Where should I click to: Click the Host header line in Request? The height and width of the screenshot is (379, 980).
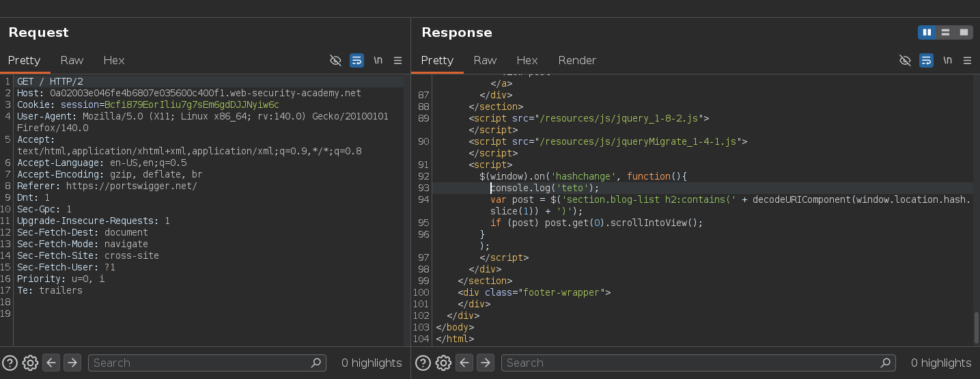pyautogui.click(x=189, y=93)
